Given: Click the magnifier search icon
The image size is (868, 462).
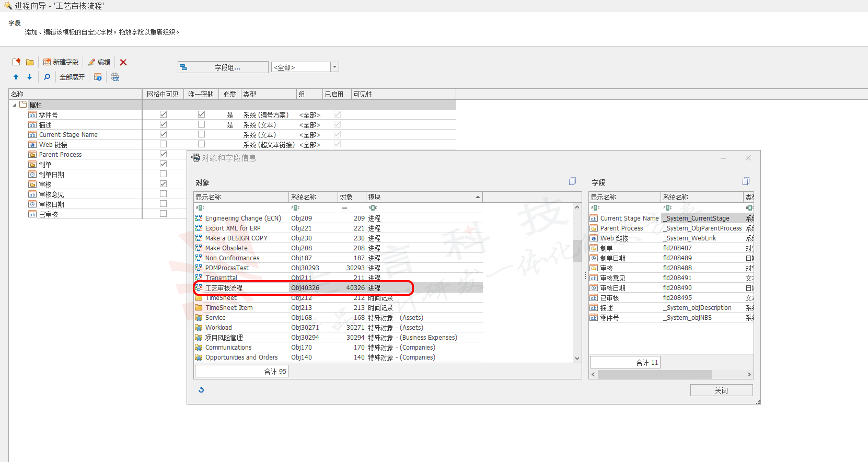Looking at the screenshot, I should click(47, 77).
